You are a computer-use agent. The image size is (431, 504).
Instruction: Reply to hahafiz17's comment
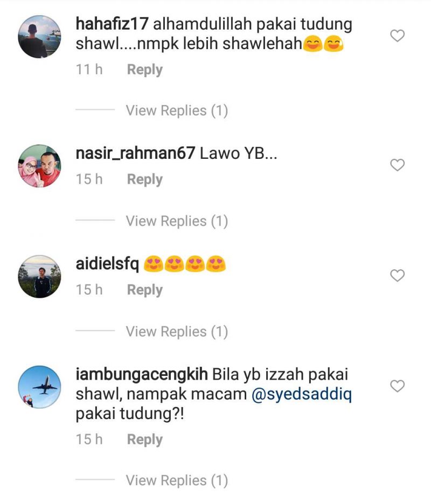(145, 70)
